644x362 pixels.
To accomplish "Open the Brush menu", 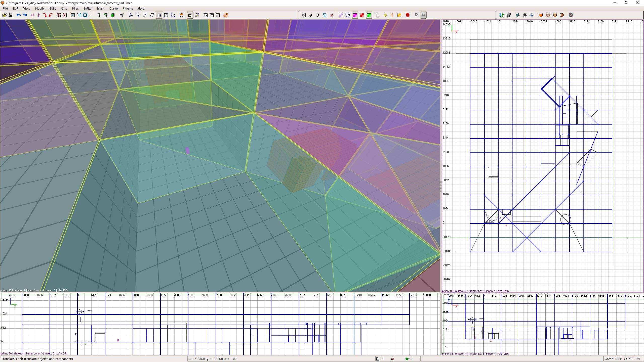I will (100, 8).
